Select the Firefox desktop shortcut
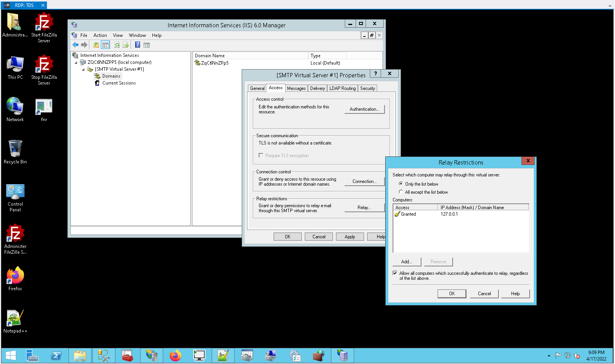Viewport: 615px width, 364px height. (15, 278)
